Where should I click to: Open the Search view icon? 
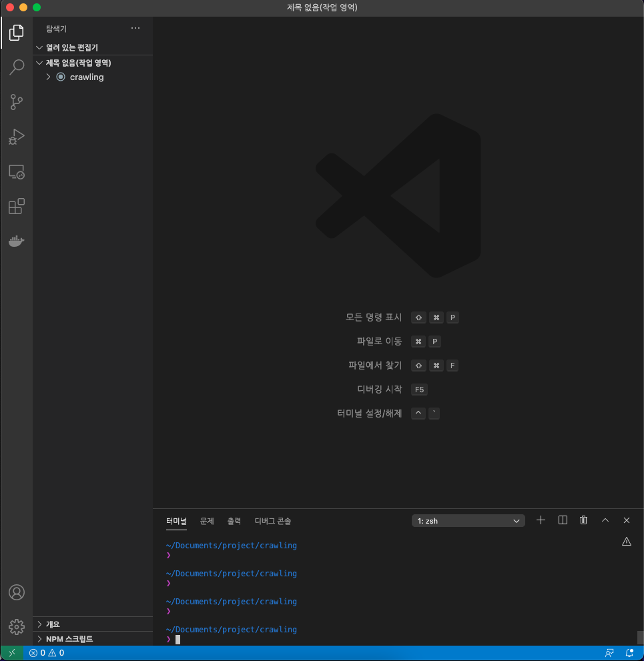(17, 67)
